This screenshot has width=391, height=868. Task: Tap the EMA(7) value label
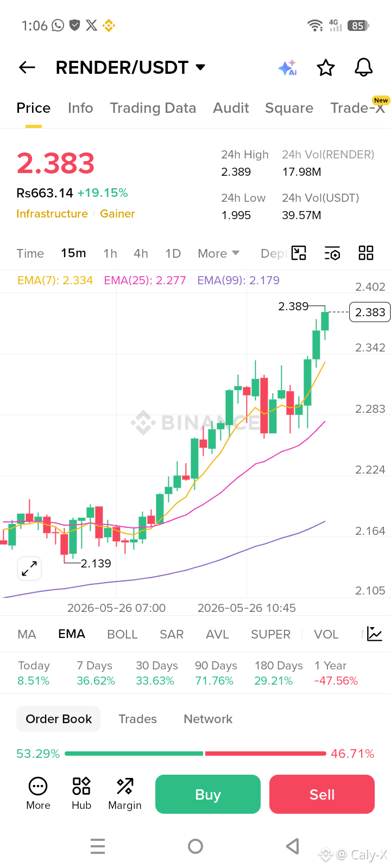[55, 280]
